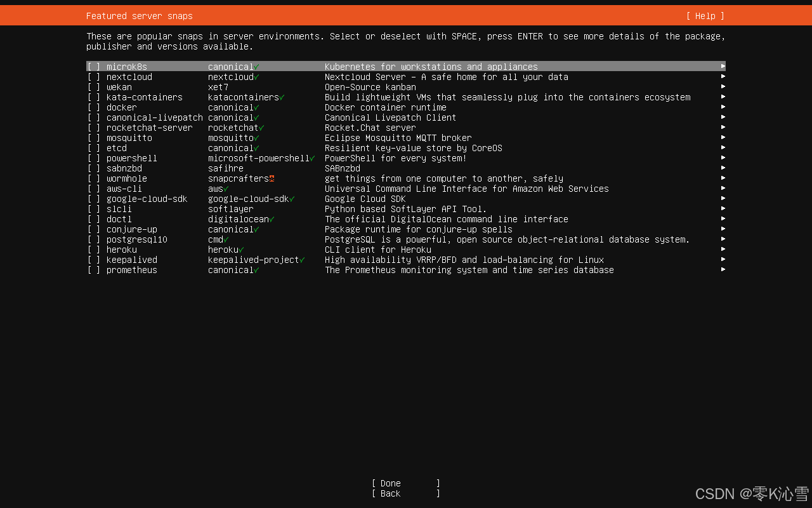Click verified checkmark after google-cloud-sdk publisher
The width and height of the screenshot is (812, 508).
(x=292, y=199)
